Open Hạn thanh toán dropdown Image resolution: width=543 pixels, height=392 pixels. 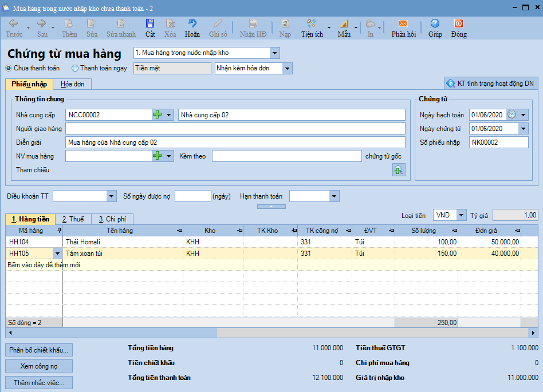pyautogui.click(x=334, y=196)
